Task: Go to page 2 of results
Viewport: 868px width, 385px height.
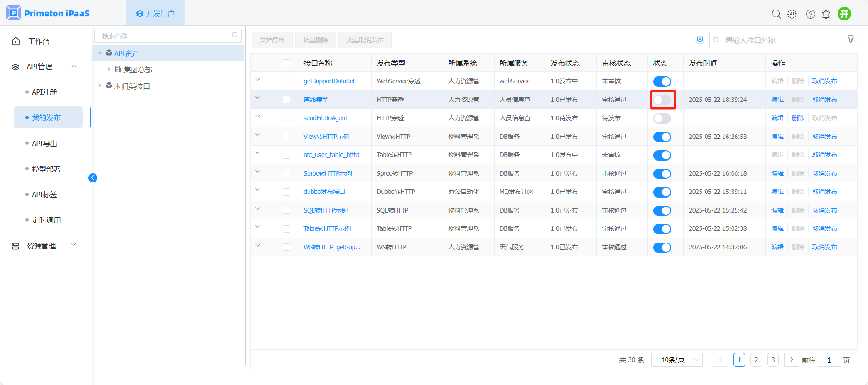Action: 756,360
